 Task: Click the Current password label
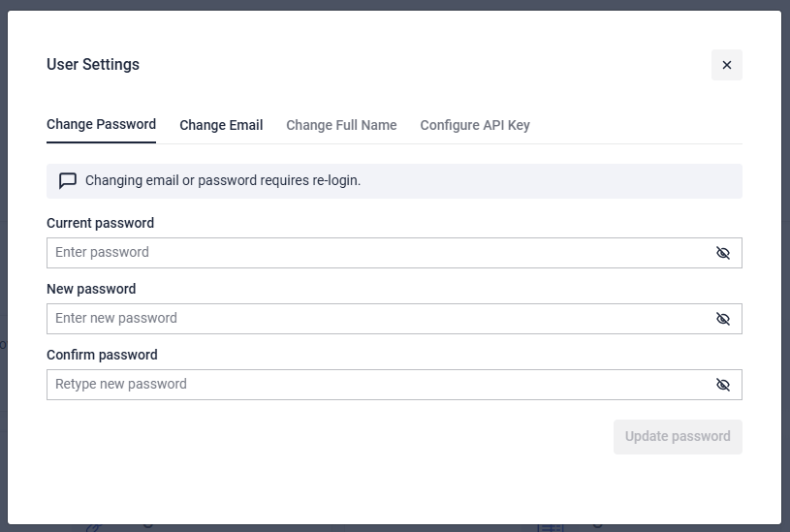point(100,223)
